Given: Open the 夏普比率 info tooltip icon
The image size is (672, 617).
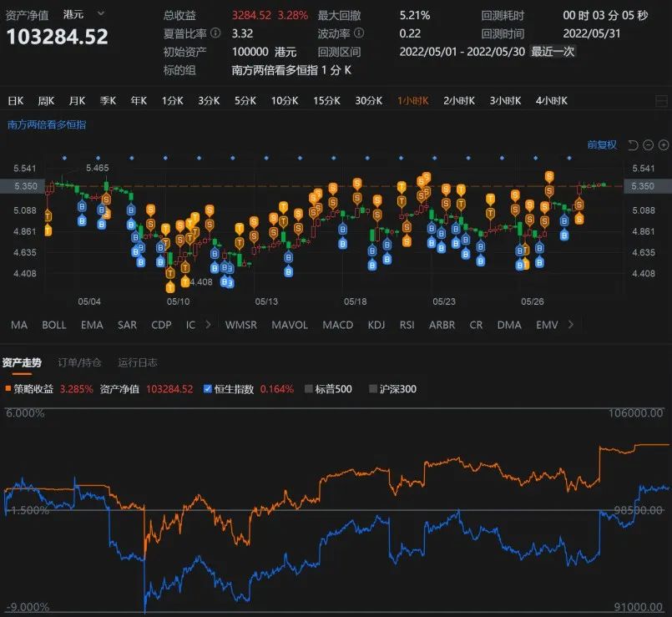Looking at the screenshot, I should click(x=215, y=34).
